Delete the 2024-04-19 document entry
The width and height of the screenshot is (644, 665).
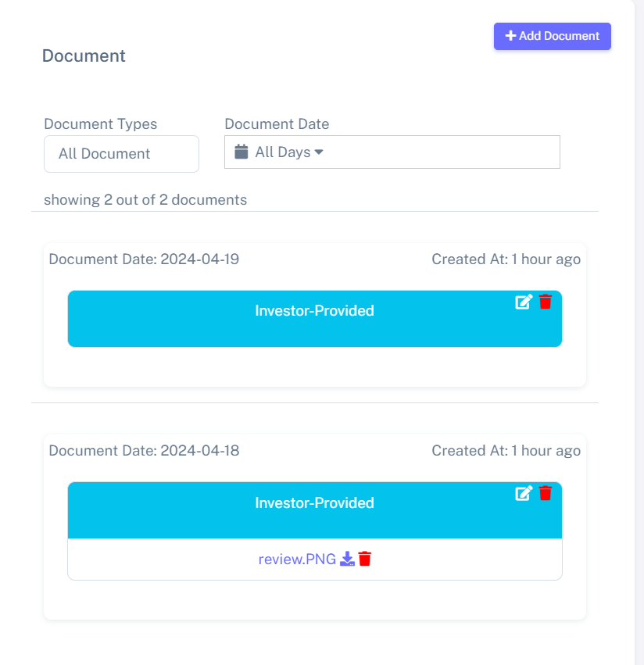[x=546, y=302]
